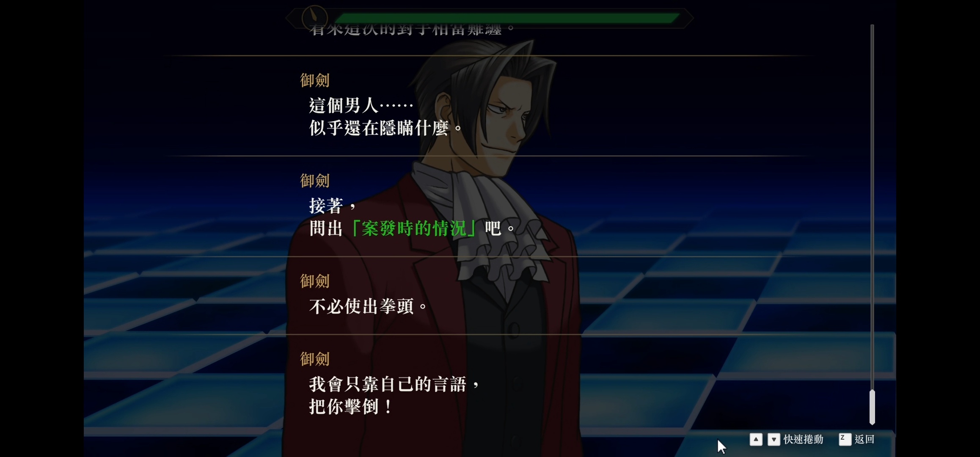Viewport: 980px width, 457px height.
Task: Click the scrollbar thumb in the right track
Action: pyautogui.click(x=872, y=407)
